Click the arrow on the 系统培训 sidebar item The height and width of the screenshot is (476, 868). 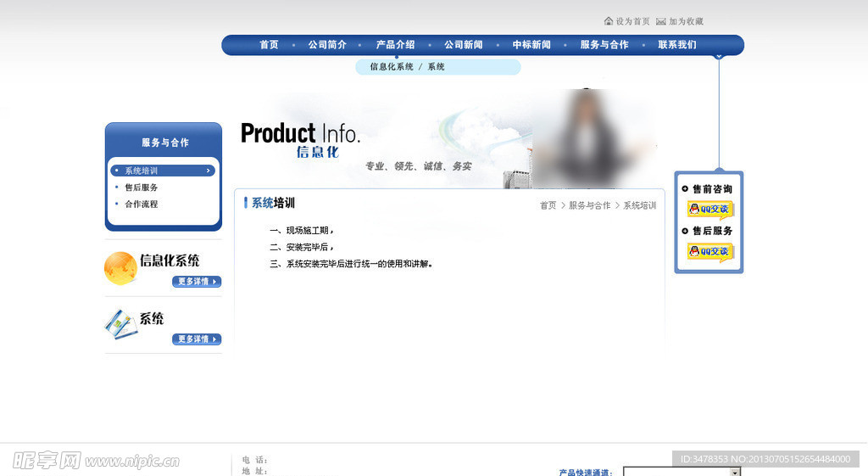point(209,171)
